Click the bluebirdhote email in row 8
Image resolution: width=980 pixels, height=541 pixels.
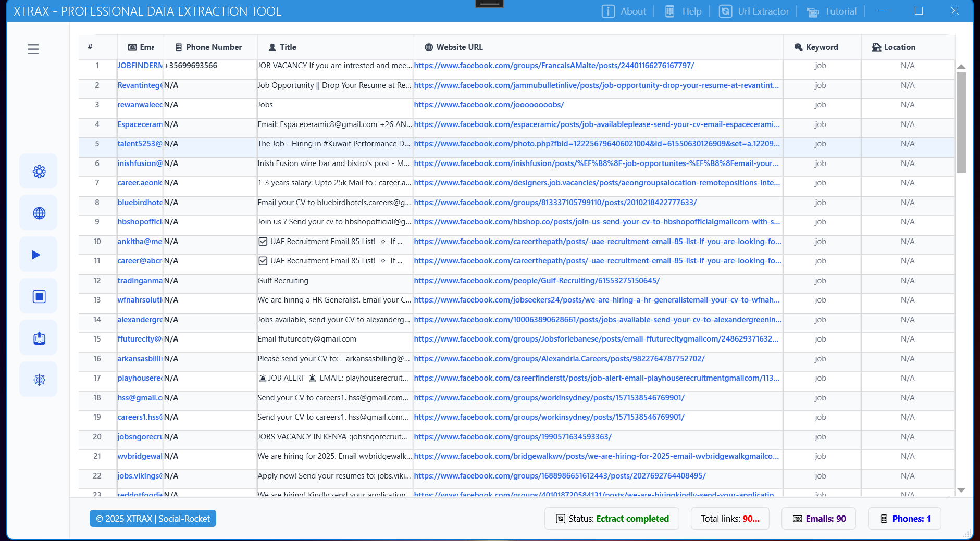point(140,203)
